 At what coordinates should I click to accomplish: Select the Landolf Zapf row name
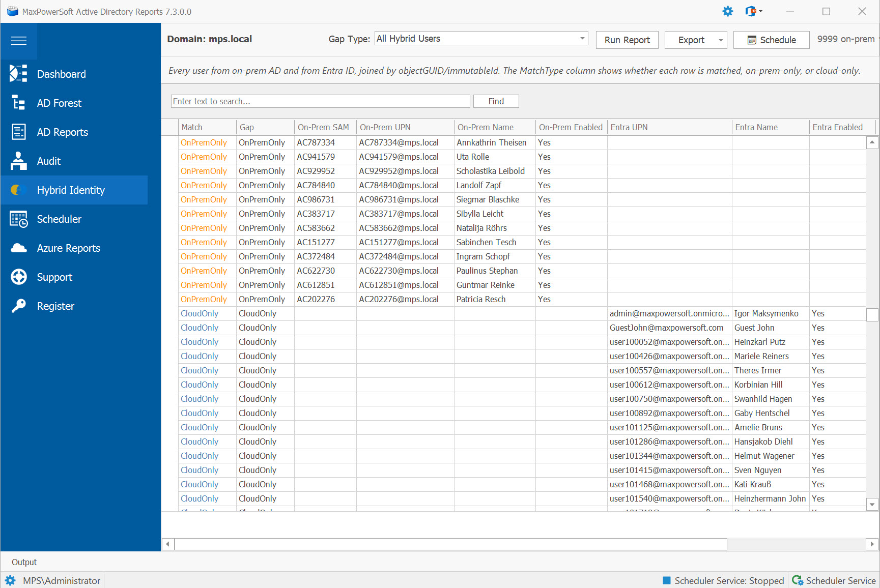pos(495,185)
